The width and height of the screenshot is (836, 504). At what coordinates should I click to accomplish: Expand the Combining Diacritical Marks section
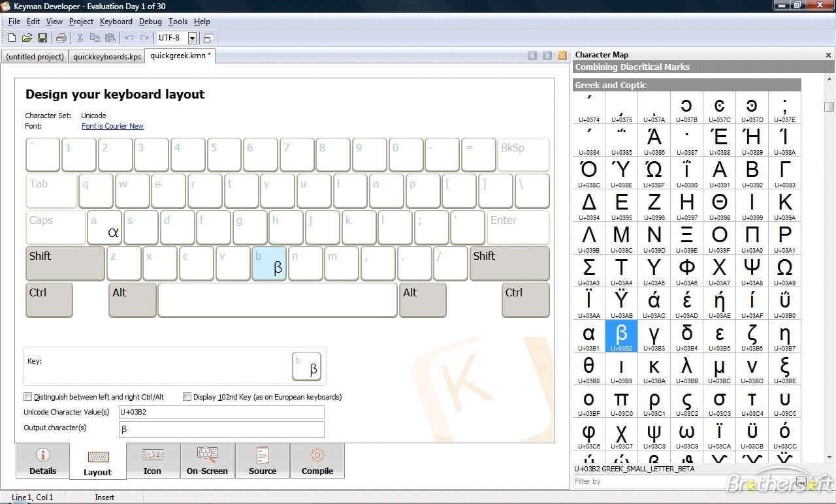point(686,67)
